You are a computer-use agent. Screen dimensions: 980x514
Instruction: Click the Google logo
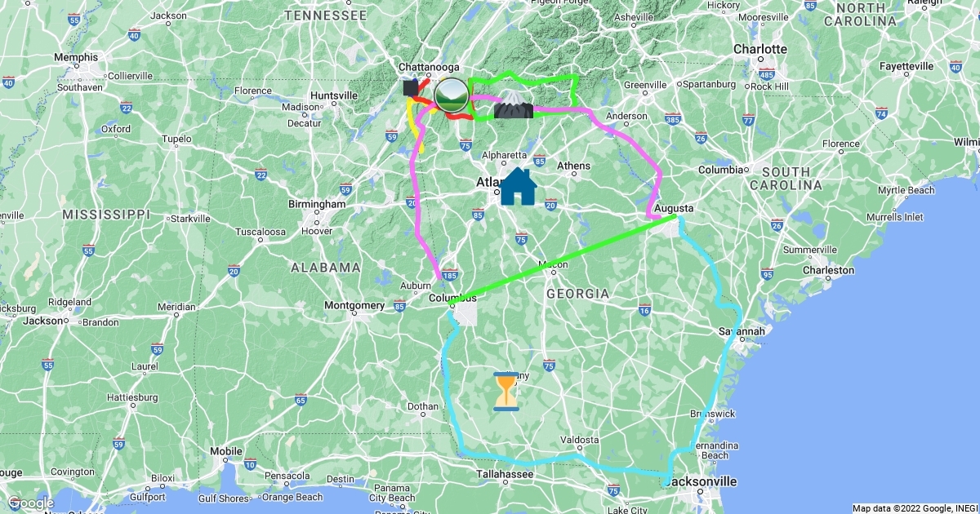pos(31,503)
